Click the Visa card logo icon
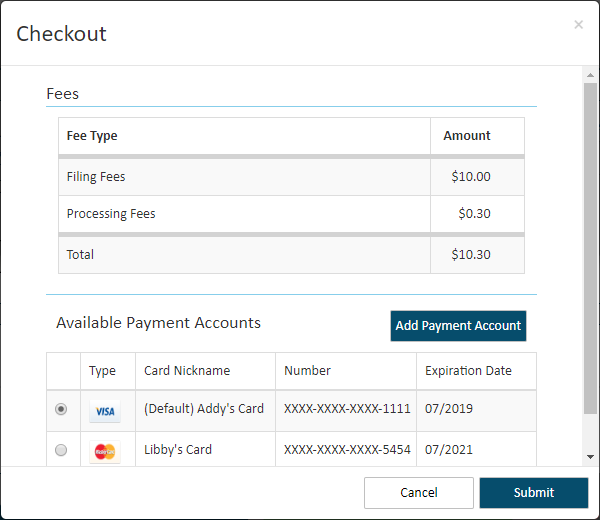This screenshot has height=520, width=600. pyautogui.click(x=105, y=411)
